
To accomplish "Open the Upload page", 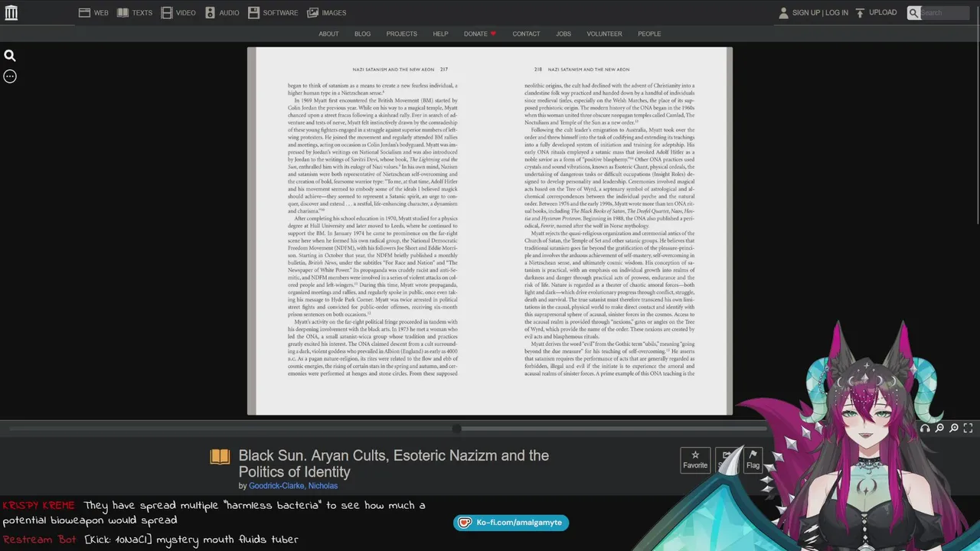I will point(883,13).
